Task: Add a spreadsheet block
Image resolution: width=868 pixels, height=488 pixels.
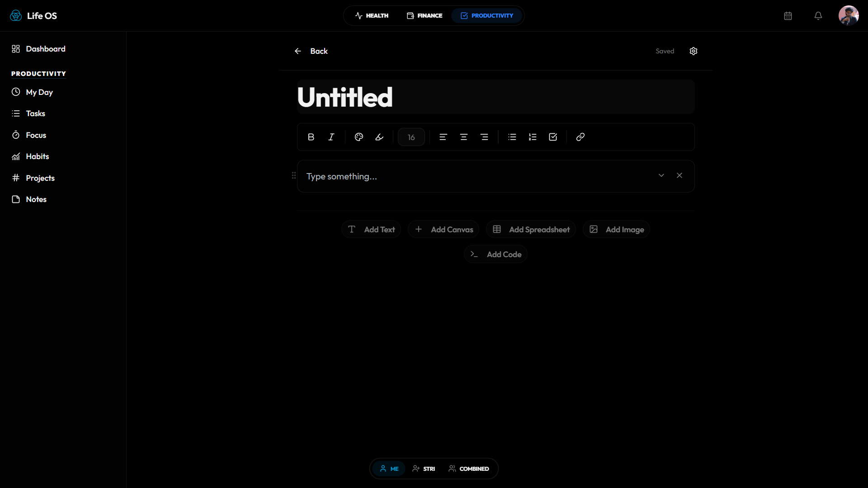Action: pos(531,230)
